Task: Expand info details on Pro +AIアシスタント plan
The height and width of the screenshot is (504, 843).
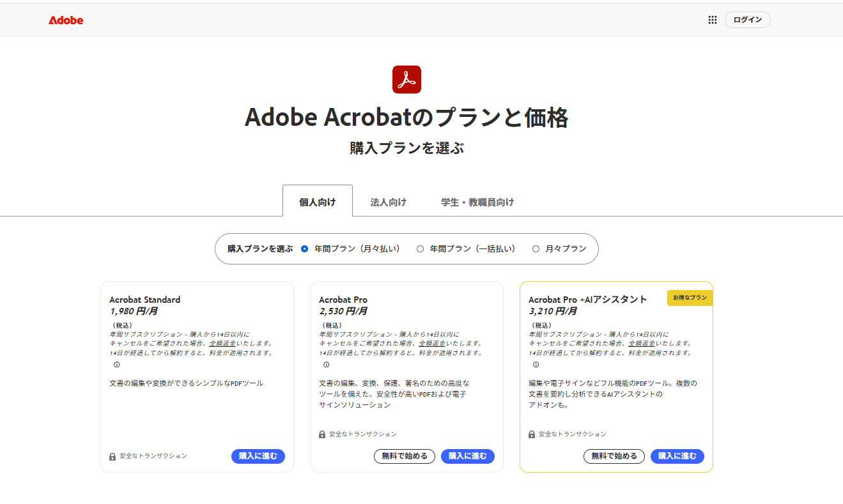Action: coord(536,365)
